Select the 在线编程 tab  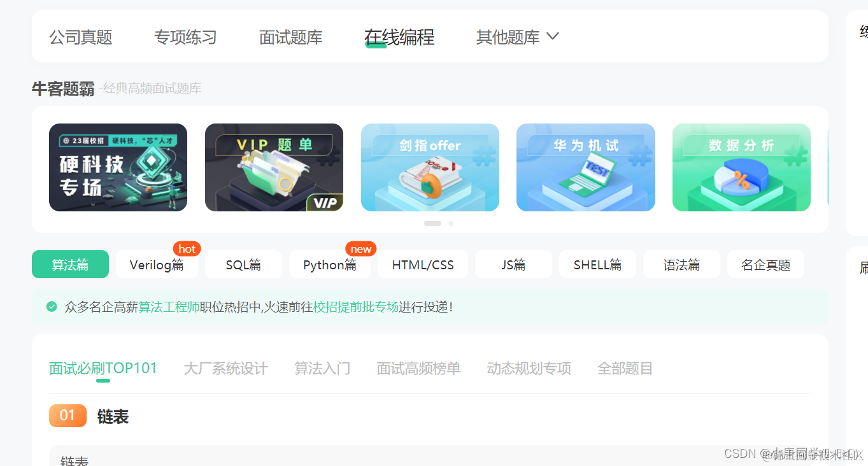(x=399, y=37)
